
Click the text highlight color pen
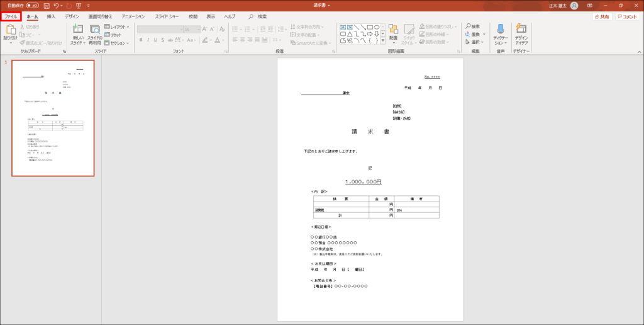tap(206, 40)
